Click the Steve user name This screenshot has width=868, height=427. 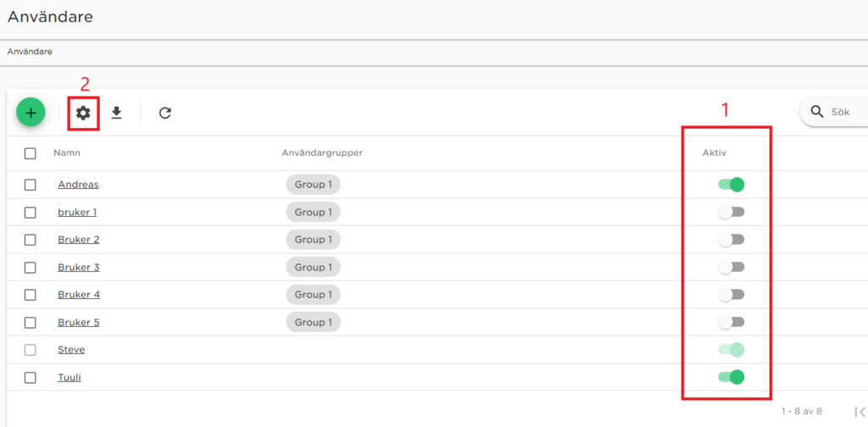(x=71, y=350)
